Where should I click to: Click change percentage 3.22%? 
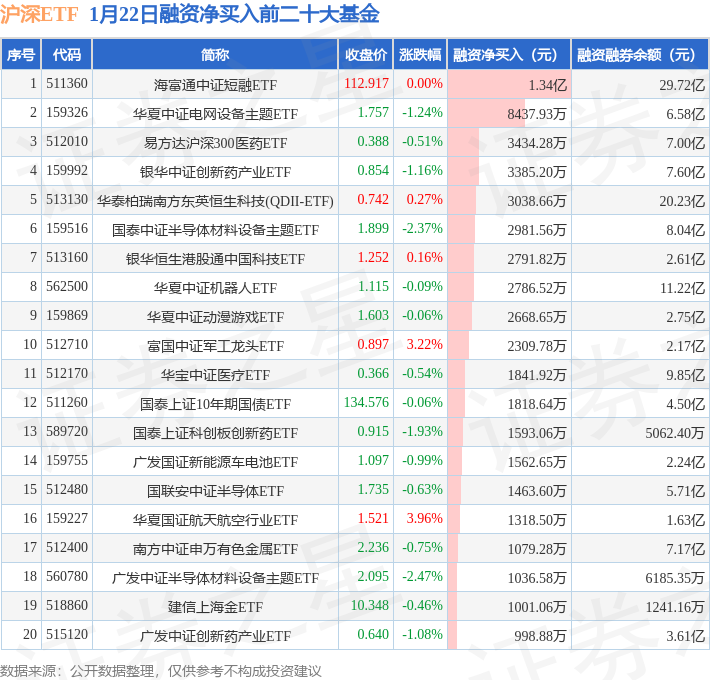click(425, 345)
